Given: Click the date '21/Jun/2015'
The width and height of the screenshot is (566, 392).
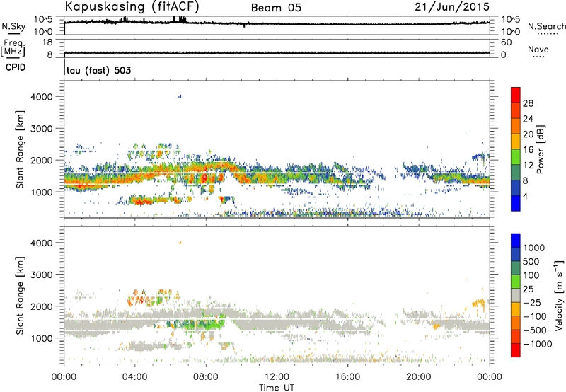Looking at the screenshot, I should 452,7.
